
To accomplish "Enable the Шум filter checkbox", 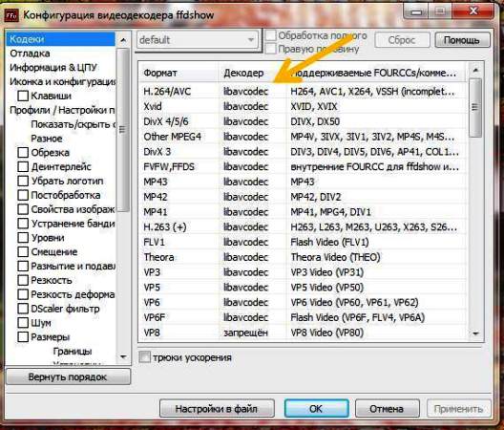I will coord(23,323).
